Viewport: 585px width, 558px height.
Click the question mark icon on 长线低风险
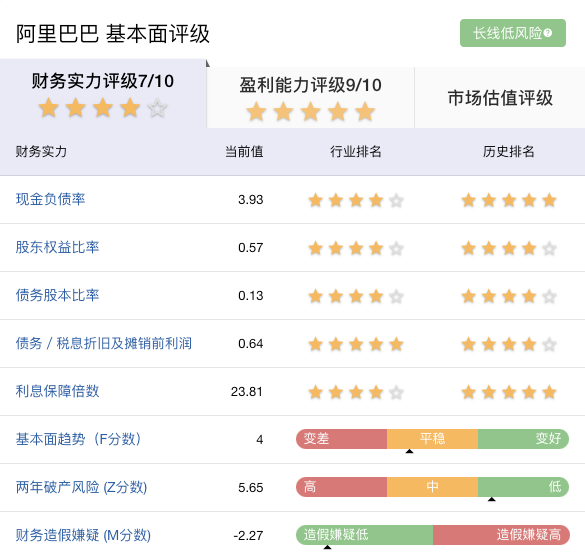coord(548,33)
